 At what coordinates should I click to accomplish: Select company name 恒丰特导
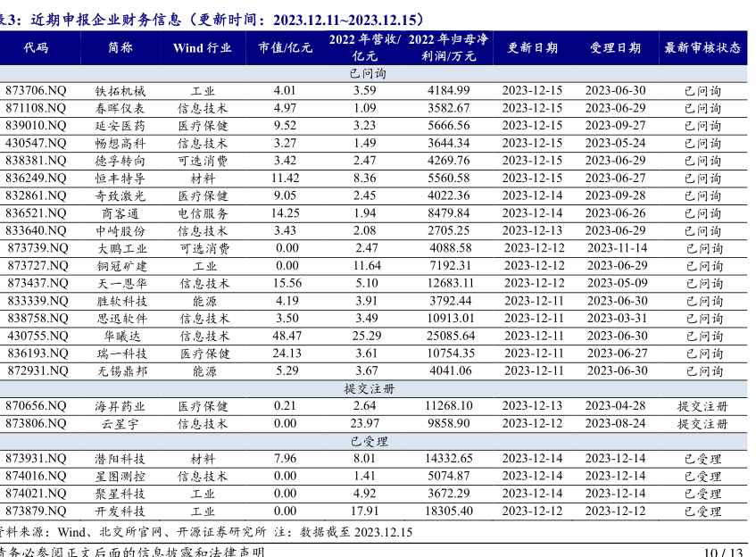[120, 179]
